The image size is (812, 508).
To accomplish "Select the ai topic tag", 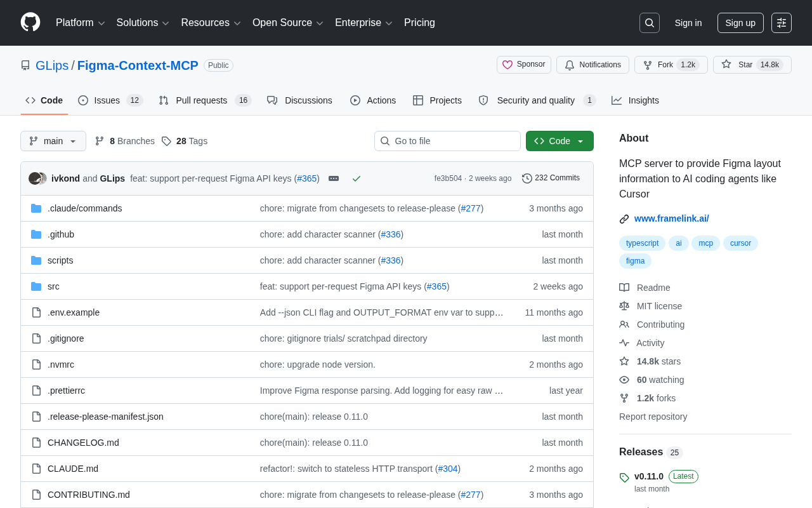I will point(679,243).
